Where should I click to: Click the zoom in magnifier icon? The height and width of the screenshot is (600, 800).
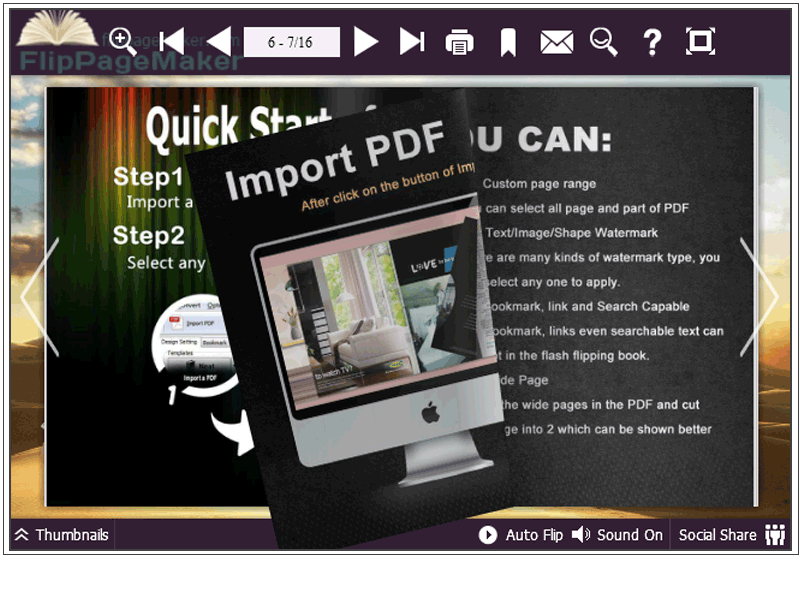point(123,41)
